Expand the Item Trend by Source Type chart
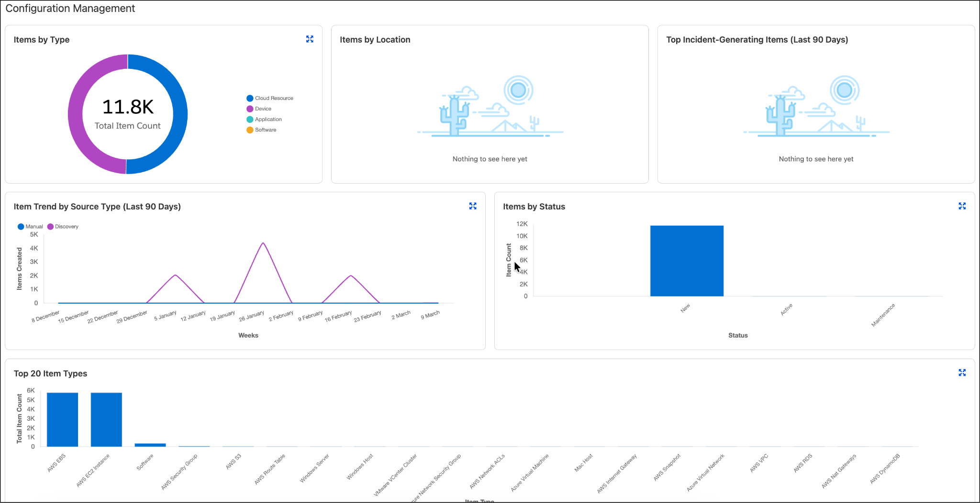This screenshot has width=980, height=503. coord(473,206)
